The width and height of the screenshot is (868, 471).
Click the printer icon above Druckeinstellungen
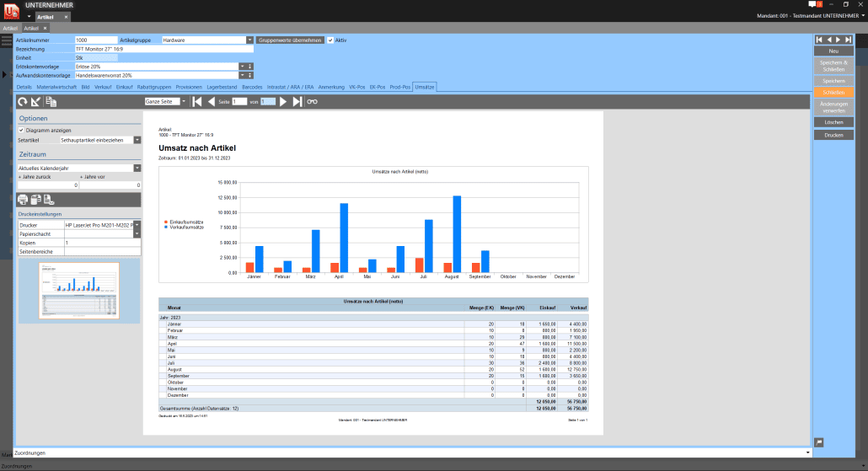coord(23,200)
